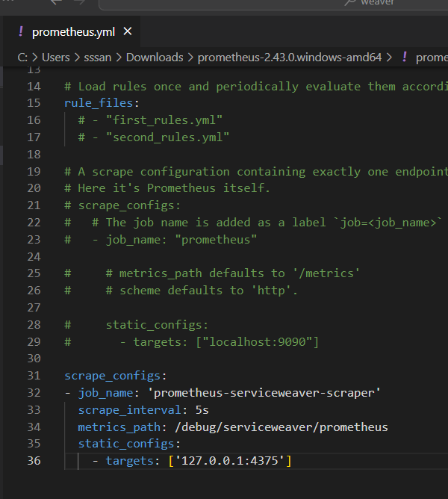448x499 pixels.
Task: Click the 'scrape_interval' key on line 33
Action: click(x=129, y=410)
